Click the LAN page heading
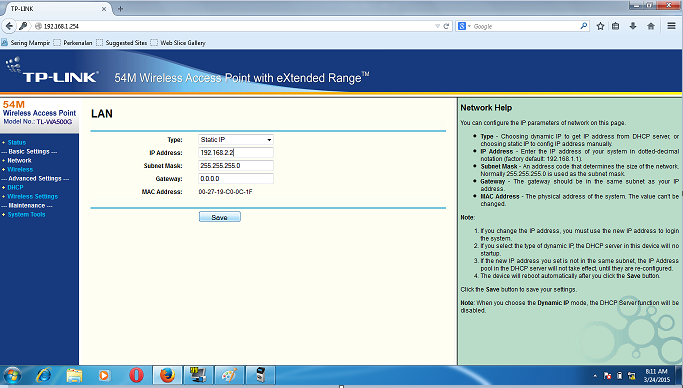This screenshot has width=683, height=388. pos(102,114)
